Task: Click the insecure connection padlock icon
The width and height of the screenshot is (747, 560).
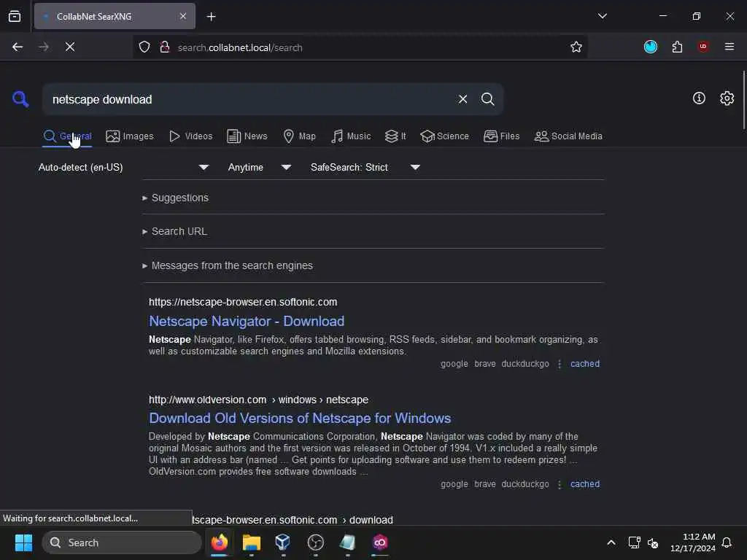Action: pyautogui.click(x=165, y=47)
